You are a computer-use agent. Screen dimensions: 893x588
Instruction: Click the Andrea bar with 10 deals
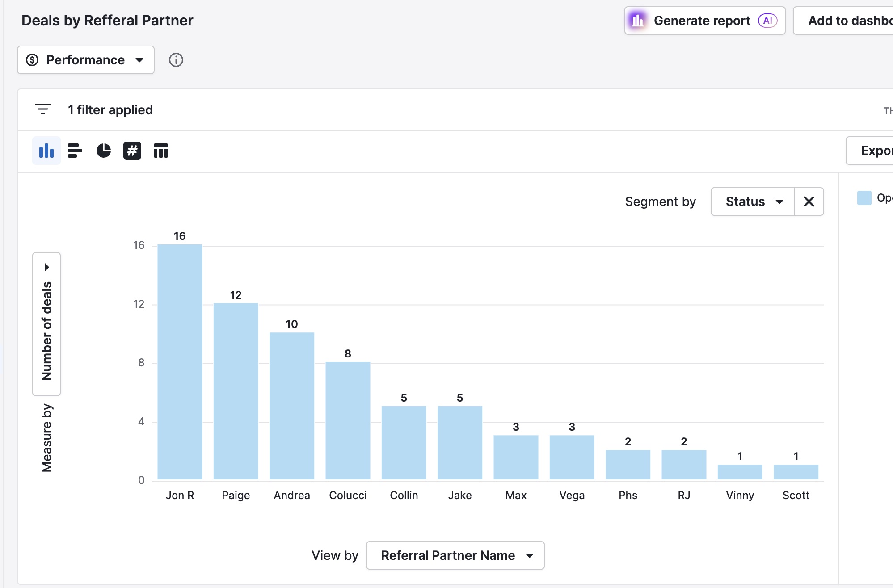pyautogui.click(x=292, y=407)
